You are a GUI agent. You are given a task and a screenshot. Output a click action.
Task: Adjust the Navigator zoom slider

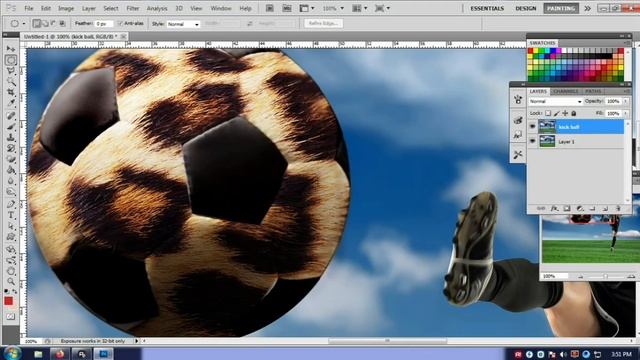click(606, 276)
